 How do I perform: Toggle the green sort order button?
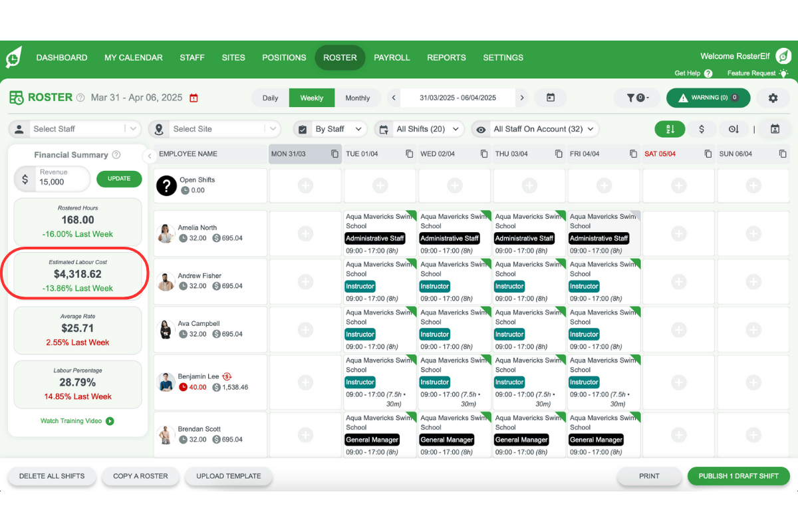click(670, 129)
